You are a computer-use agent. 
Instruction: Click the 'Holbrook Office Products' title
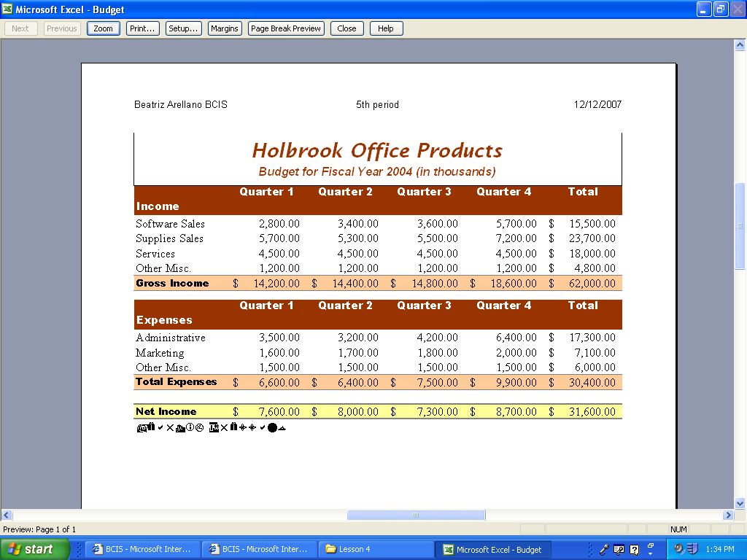pos(377,150)
